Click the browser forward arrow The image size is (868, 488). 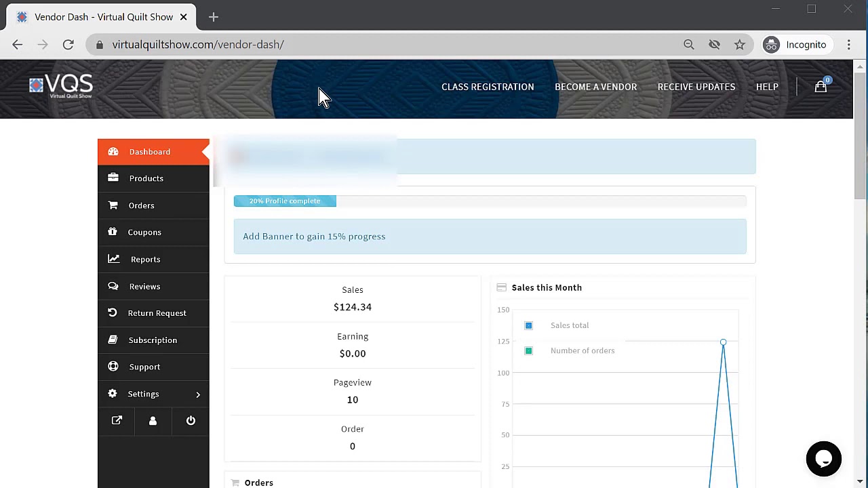43,45
